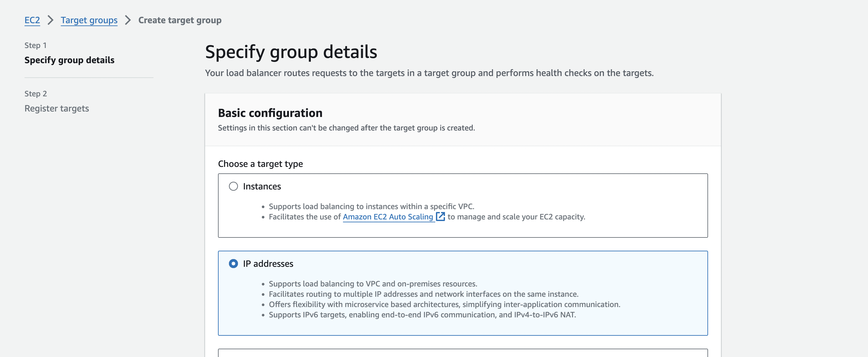
Task: Click the IPv6 targets bullet in IP addresses card
Action: click(x=422, y=314)
